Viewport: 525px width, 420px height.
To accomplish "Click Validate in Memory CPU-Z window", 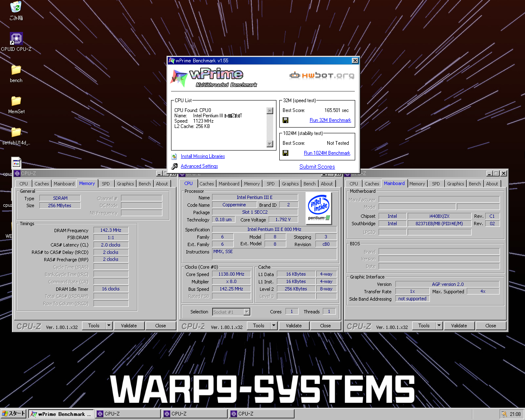I will coord(129,326).
